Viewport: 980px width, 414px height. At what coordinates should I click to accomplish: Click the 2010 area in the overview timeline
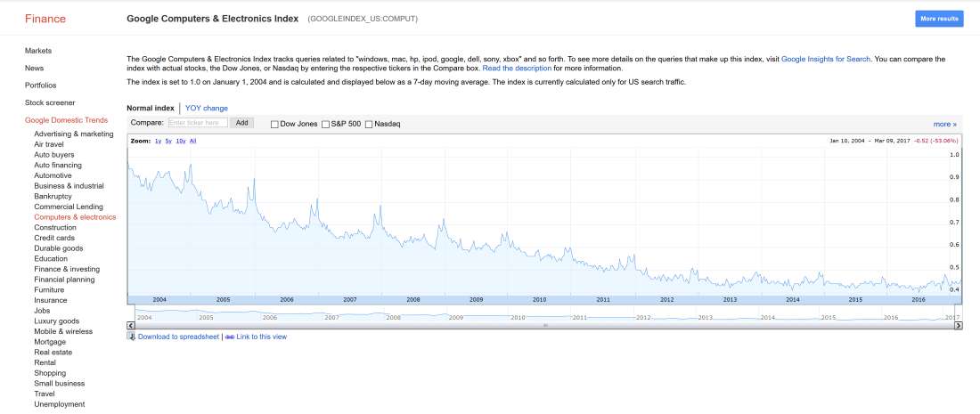point(518,317)
